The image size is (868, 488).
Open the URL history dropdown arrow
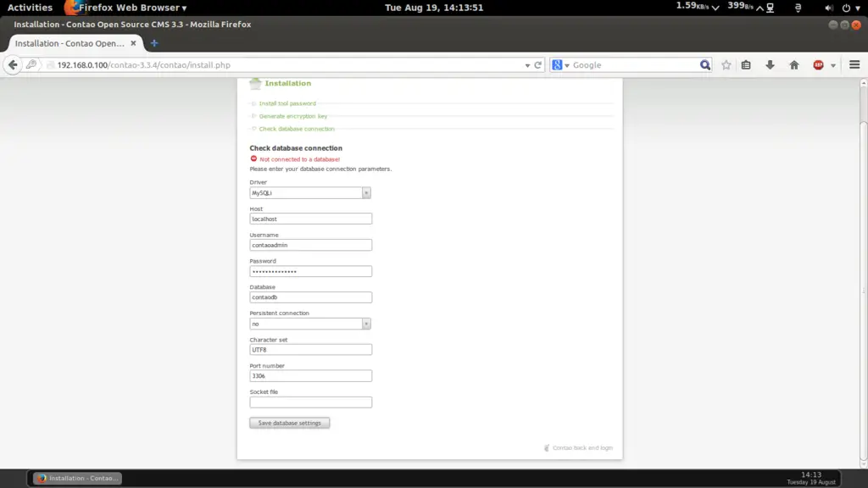point(527,65)
